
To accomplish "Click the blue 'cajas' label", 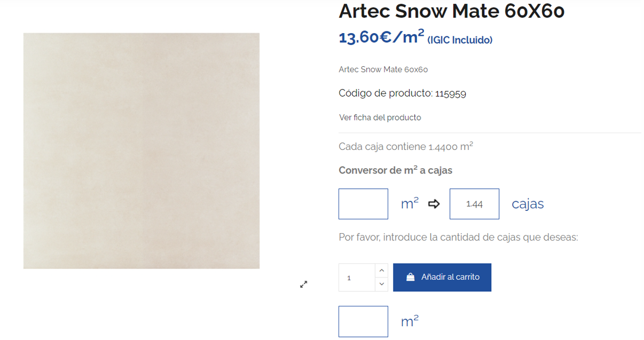I will click(x=528, y=204).
